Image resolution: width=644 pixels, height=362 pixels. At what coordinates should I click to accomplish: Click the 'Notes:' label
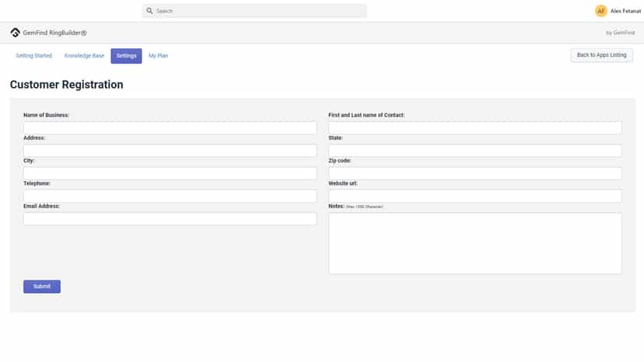point(336,206)
